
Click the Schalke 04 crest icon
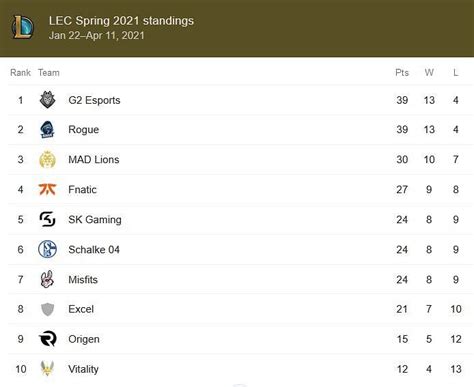point(47,249)
